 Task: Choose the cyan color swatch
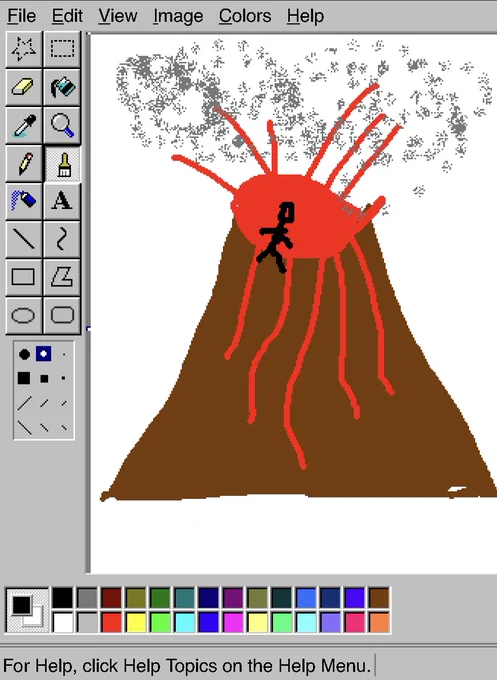pyautogui.click(x=184, y=622)
